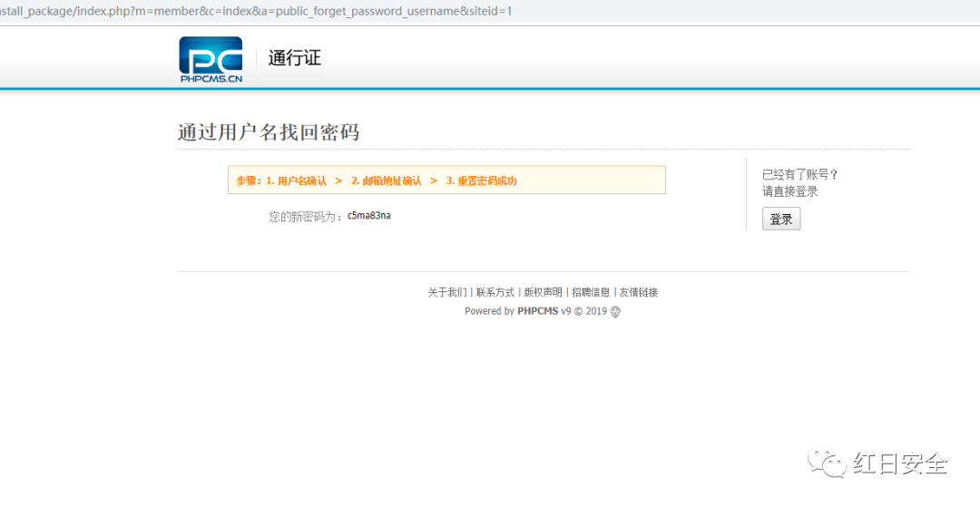
Task: Click the 通行证 header title
Action: 295,58
